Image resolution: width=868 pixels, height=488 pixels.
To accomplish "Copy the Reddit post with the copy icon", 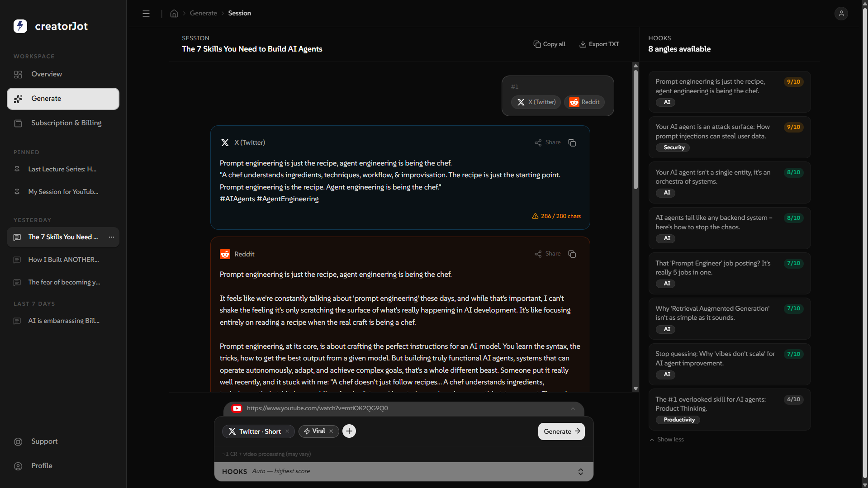I will [x=572, y=254].
